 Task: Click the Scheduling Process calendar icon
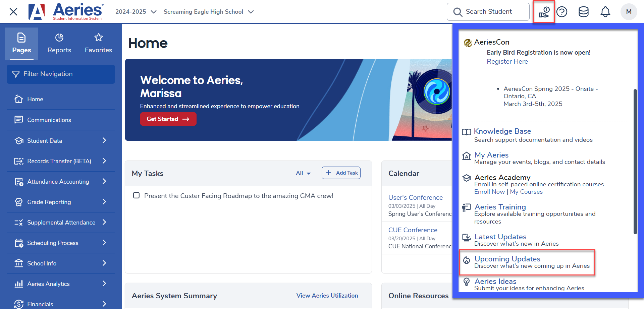(x=19, y=243)
